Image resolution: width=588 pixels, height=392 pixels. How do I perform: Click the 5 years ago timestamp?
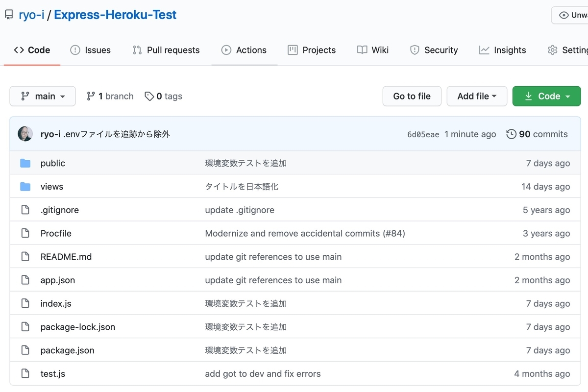point(546,210)
